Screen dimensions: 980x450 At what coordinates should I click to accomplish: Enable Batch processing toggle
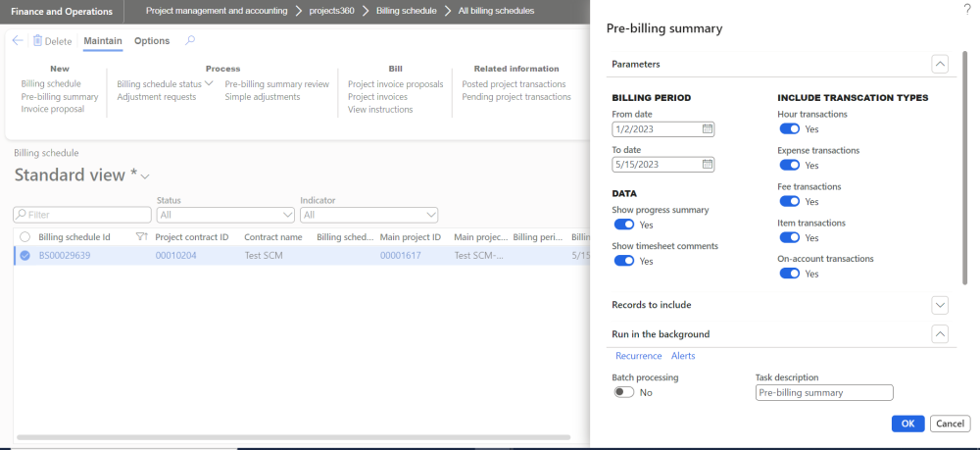pos(623,392)
